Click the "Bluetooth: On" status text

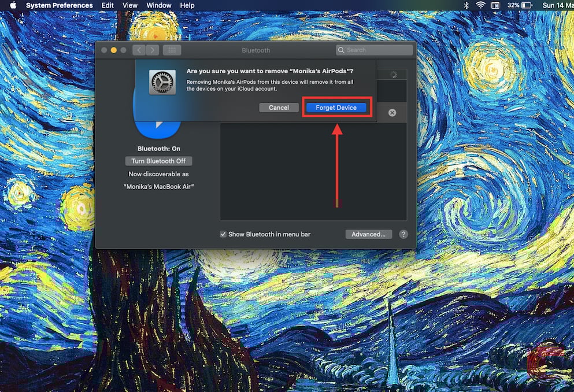159,149
